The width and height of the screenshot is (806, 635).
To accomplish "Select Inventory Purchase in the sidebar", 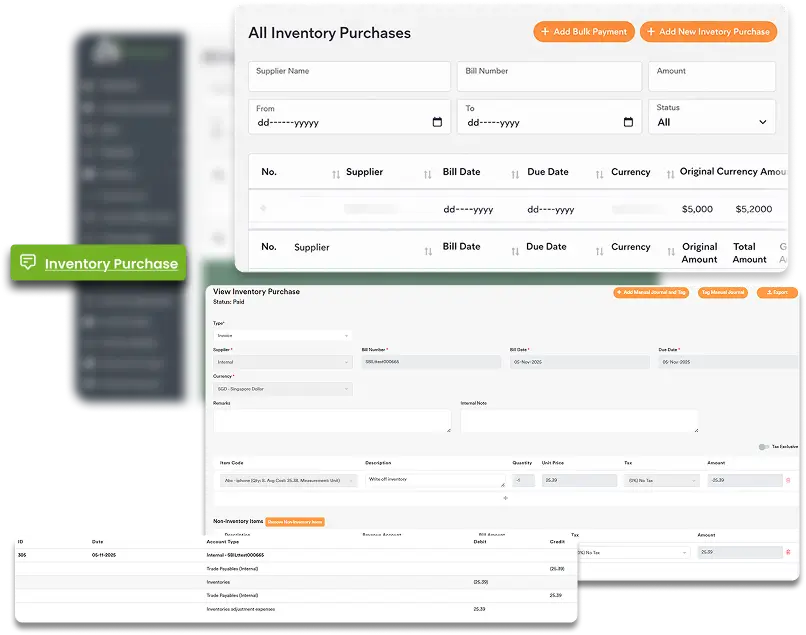I will (99, 264).
